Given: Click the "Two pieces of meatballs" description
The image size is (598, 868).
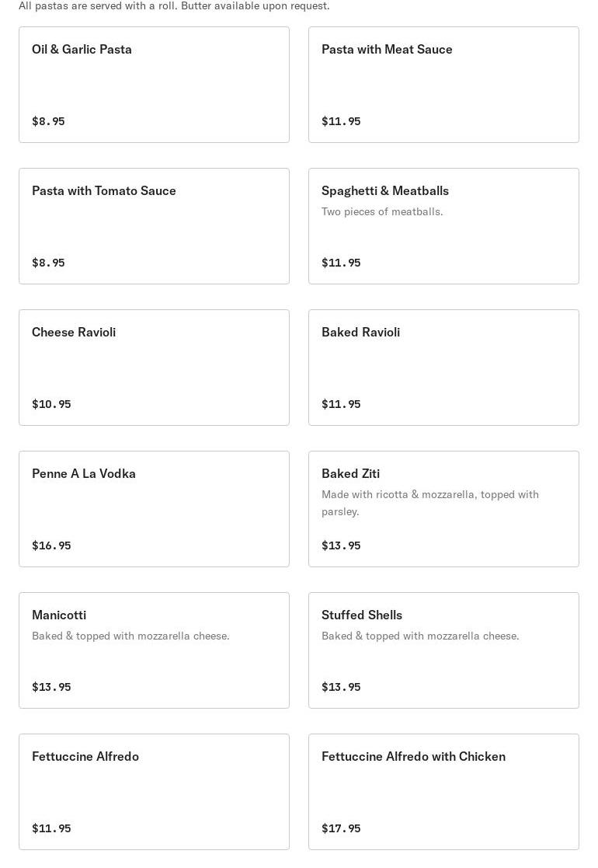Looking at the screenshot, I should coord(382,211).
